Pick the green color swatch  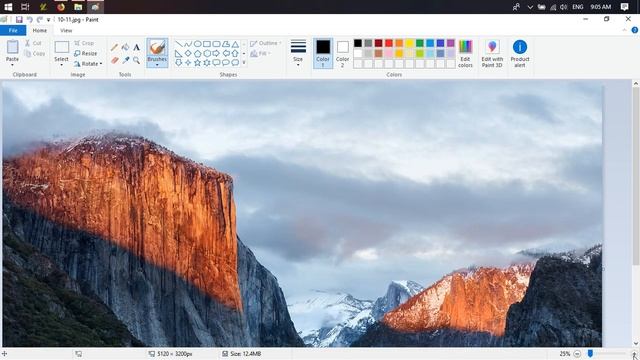coord(420,43)
